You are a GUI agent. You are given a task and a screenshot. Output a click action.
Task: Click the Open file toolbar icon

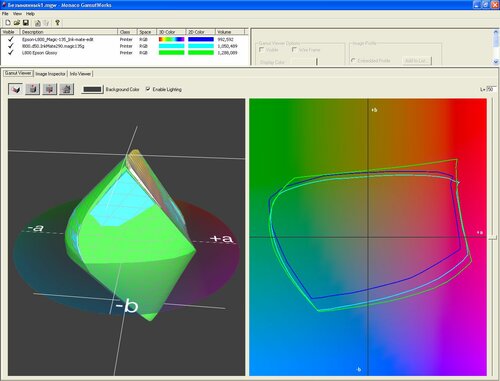17,23
